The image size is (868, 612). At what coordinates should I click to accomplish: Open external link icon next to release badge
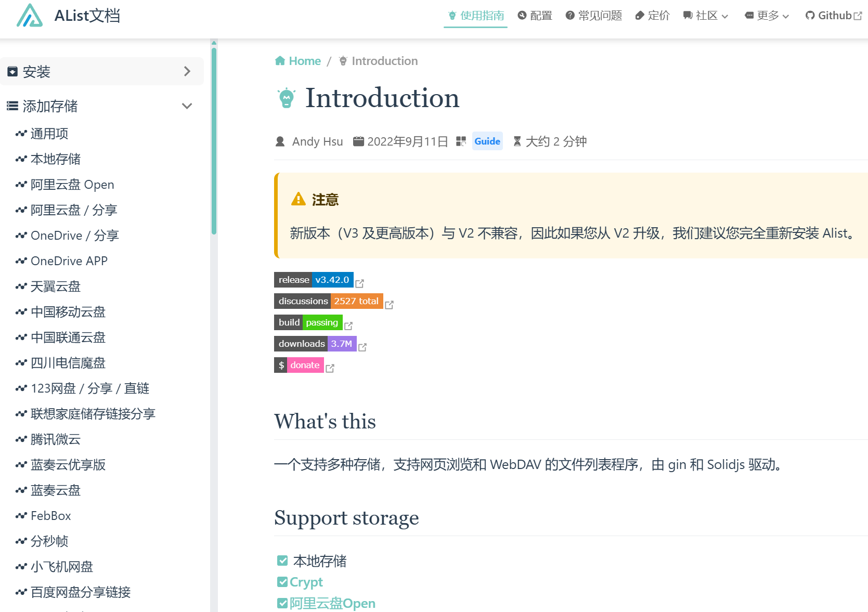tap(359, 283)
